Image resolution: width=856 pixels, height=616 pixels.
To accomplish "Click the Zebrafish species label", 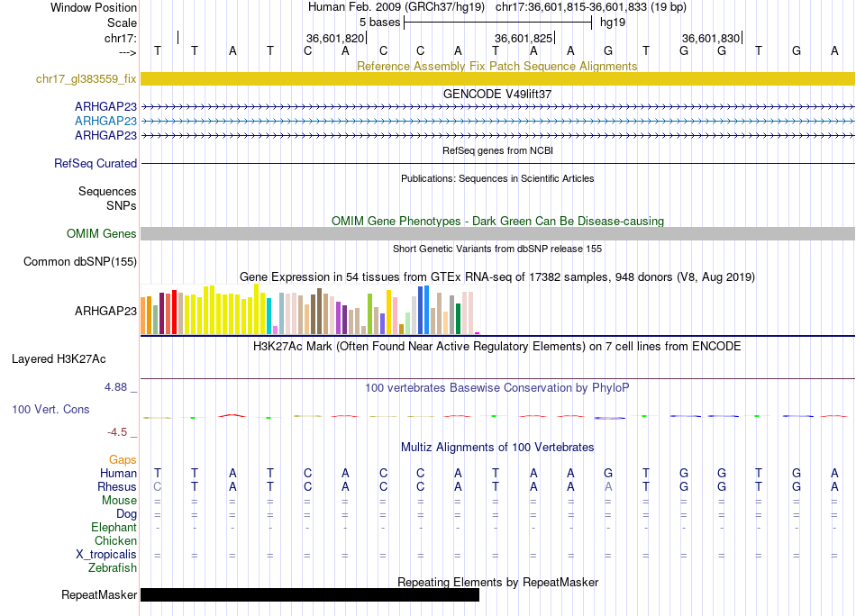I will pyautogui.click(x=112, y=568).
